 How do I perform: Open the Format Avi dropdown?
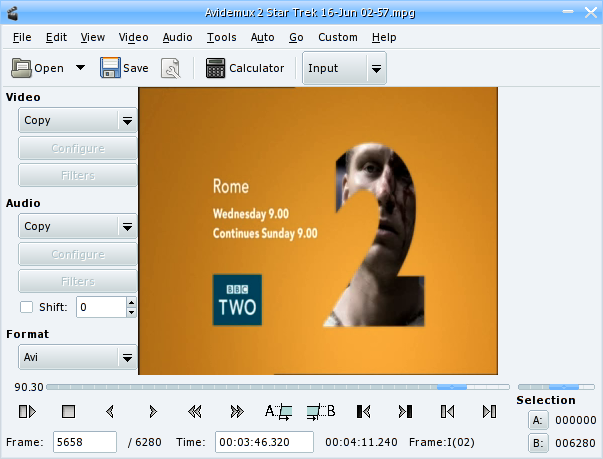tap(78, 357)
